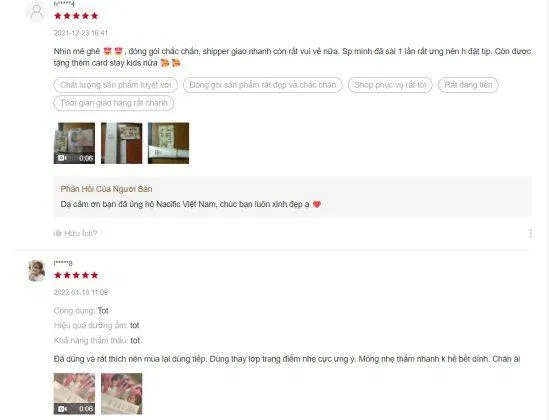Screen dimensions: 549x420
Task: Play the second review's 0:06 video thumbnail
Action: pyautogui.click(x=74, y=394)
